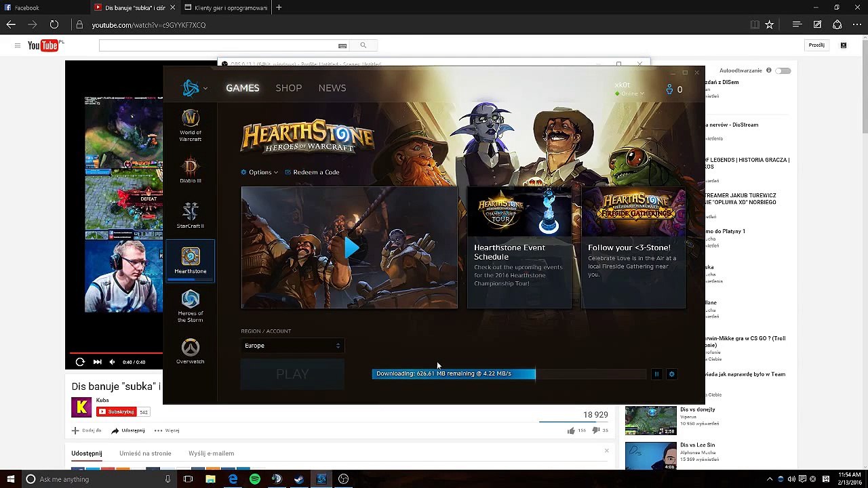Open the Edge Hub icon
The height and width of the screenshot is (488, 868).
click(x=797, y=24)
